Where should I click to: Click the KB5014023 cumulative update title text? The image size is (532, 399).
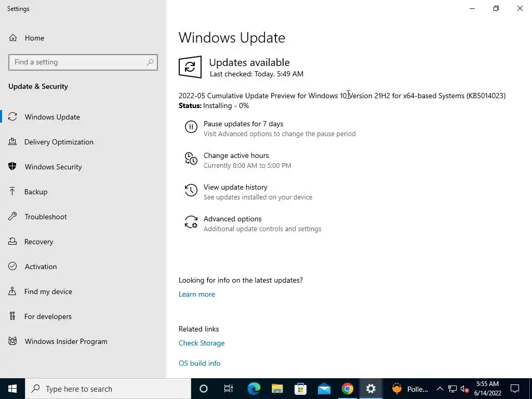point(342,96)
